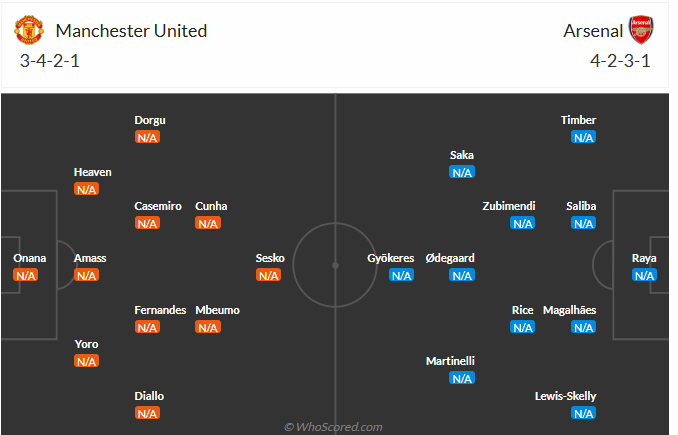Open Casemiro's rating badge
The width and height of the screenshot is (678, 435).
click(148, 223)
